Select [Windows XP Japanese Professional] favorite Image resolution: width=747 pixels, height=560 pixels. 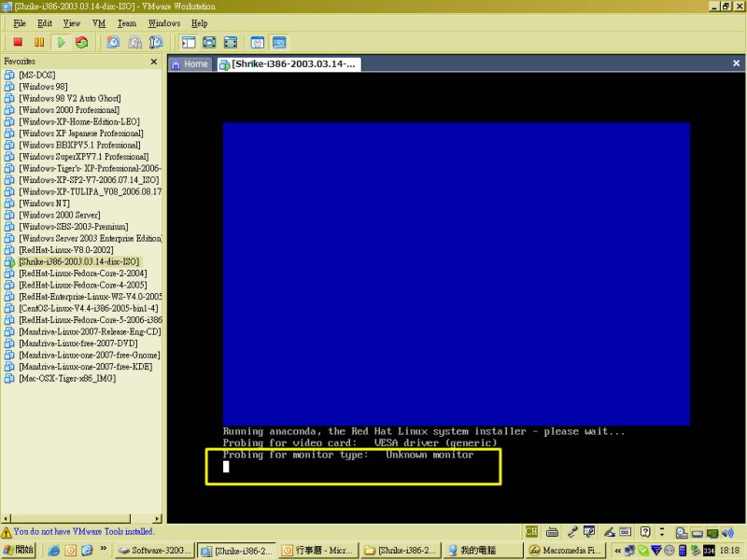tap(81, 133)
